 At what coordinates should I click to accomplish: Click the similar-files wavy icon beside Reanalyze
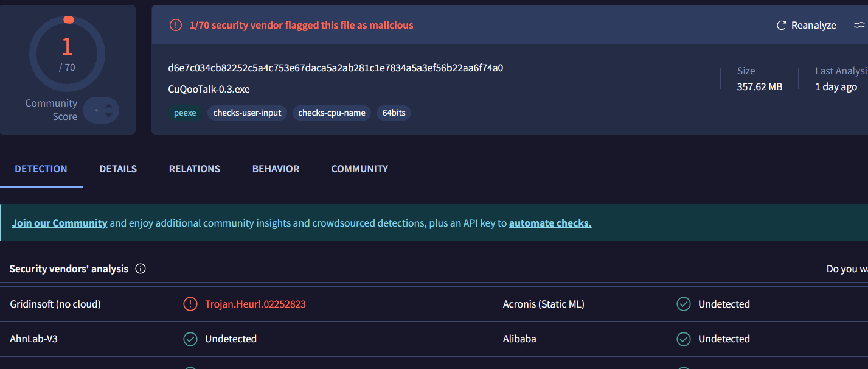pyautogui.click(x=859, y=25)
